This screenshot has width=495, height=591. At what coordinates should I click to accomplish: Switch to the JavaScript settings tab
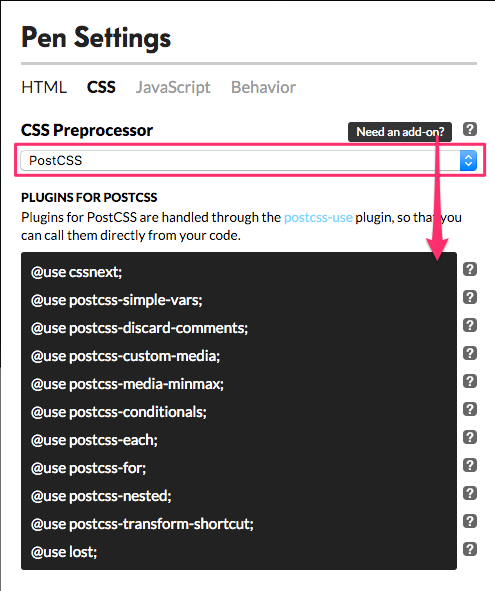173,87
